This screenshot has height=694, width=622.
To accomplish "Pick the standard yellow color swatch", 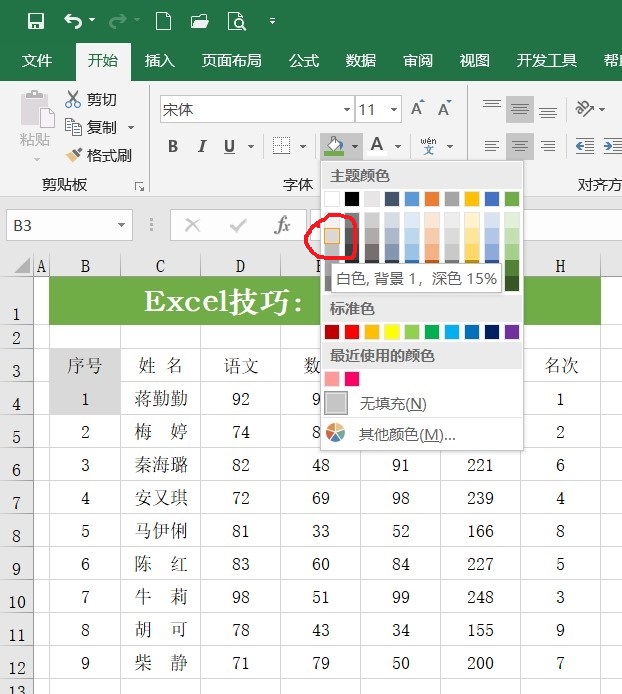I will [392, 332].
